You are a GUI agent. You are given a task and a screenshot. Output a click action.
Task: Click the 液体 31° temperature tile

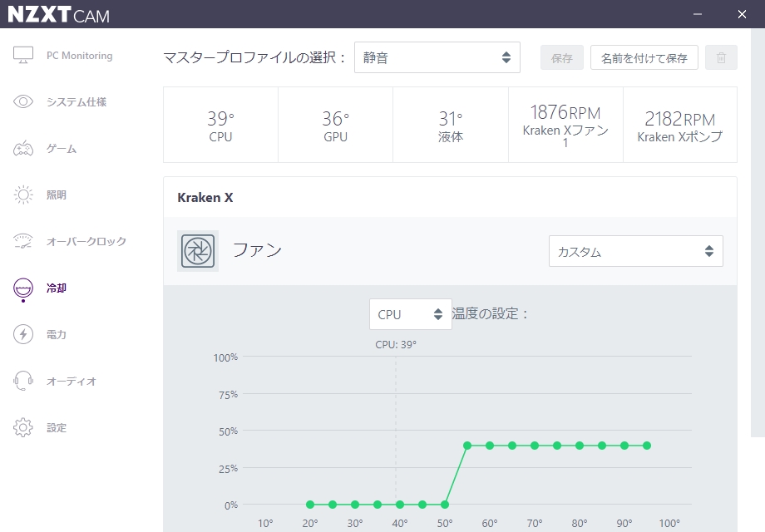click(451, 125)
